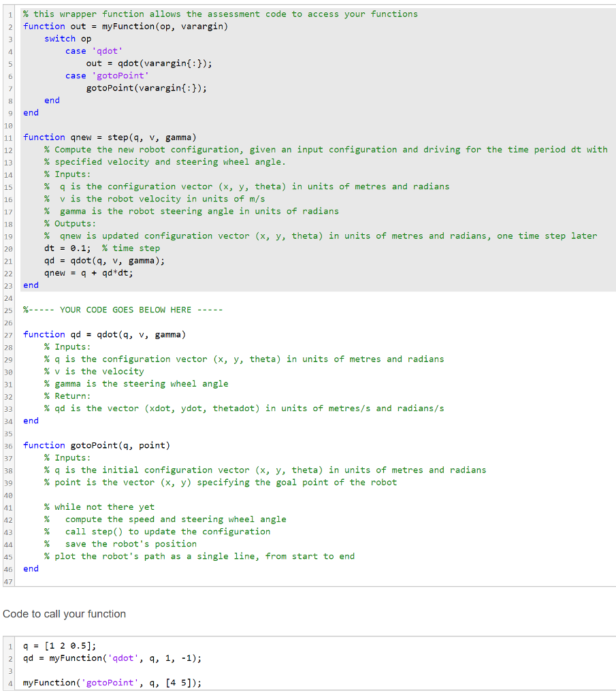Click the '% plot the robot's path' comment
The image size is (616, 697).
click(x=199, y=556)
